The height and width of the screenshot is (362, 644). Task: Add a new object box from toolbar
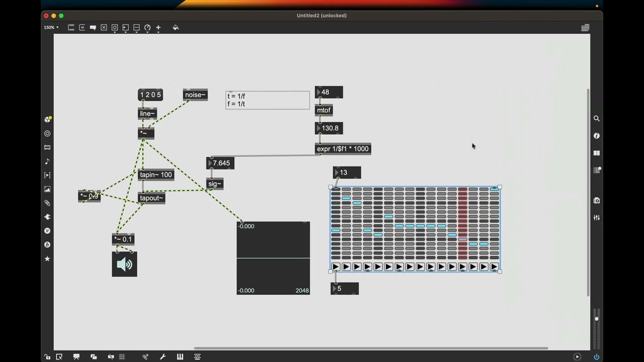(x=71, y=28)
